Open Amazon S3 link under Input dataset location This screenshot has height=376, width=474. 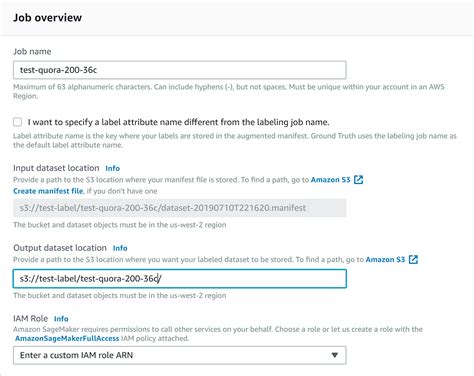click(330, 180)
